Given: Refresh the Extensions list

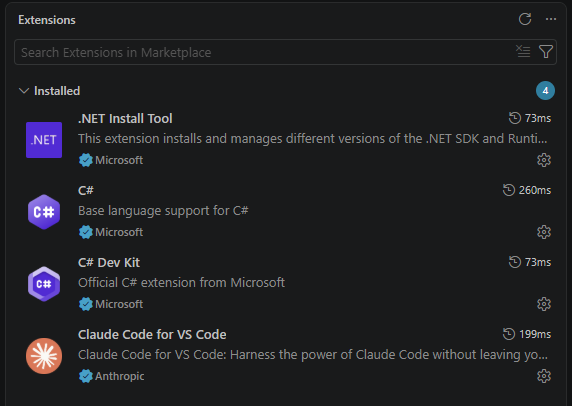Looking at the screenshot, I should pos(525,19).
